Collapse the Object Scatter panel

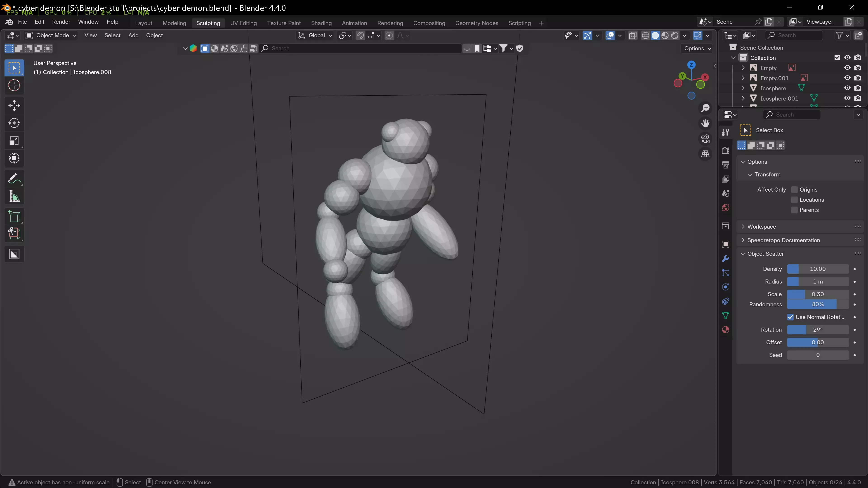click(x=765, y=254)
